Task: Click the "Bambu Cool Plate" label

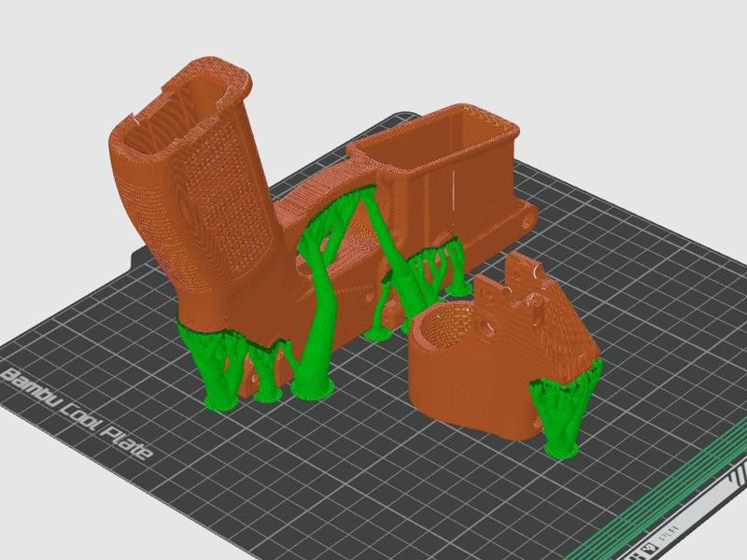Action: click(78, 413)
